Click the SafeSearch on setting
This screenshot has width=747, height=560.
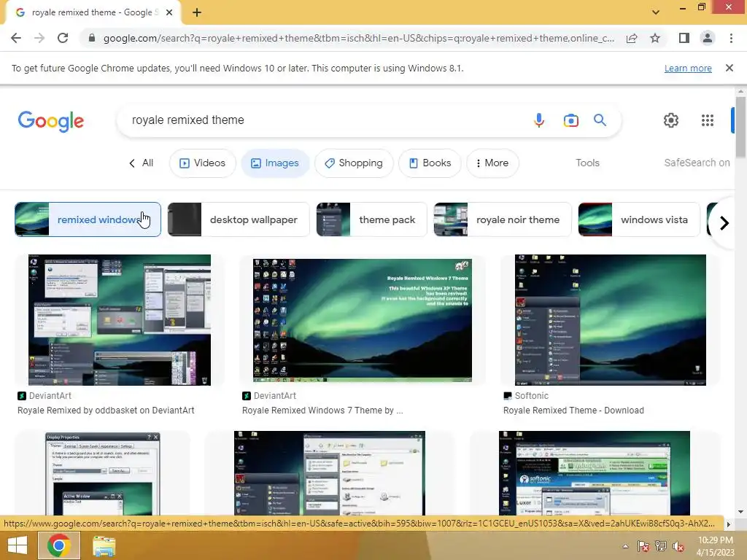[x=697, y=163]
